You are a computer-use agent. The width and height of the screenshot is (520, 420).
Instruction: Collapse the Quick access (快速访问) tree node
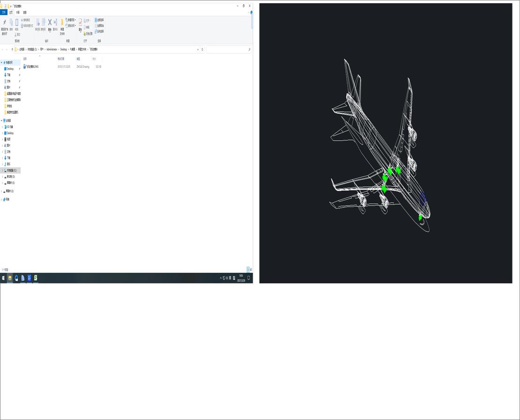2,63
